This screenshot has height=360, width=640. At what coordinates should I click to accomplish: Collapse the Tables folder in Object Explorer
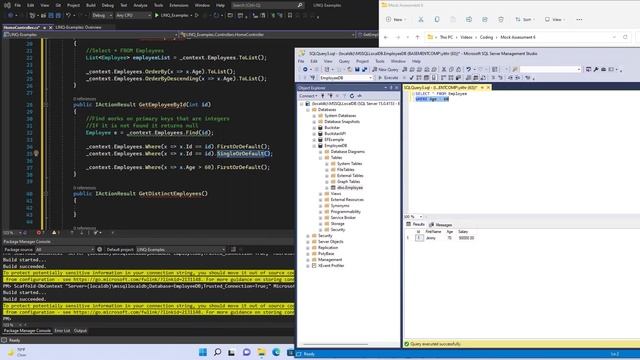coord(321,158)
